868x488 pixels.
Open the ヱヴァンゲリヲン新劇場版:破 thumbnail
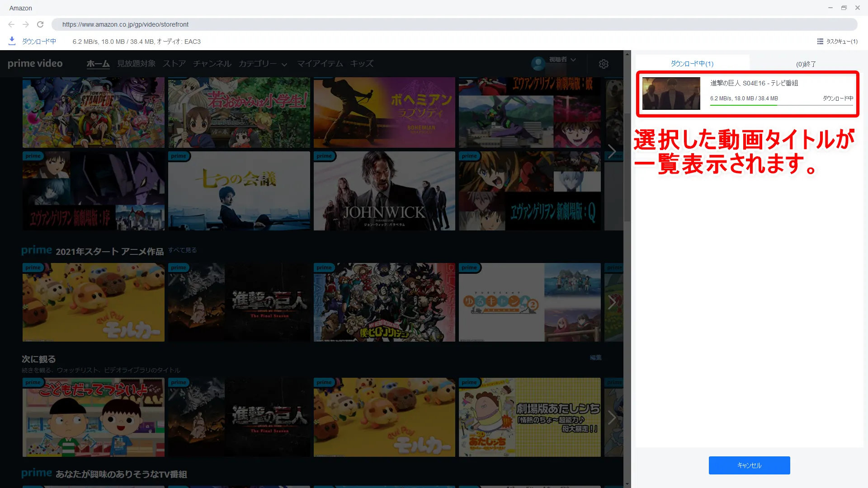click(x=530, y=113)
